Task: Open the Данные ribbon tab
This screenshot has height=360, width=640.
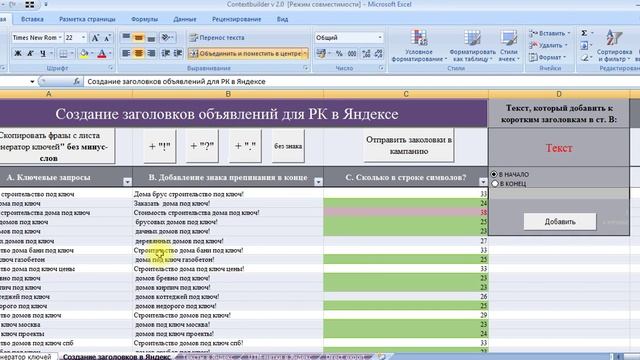Action: (x=184, y=19)
